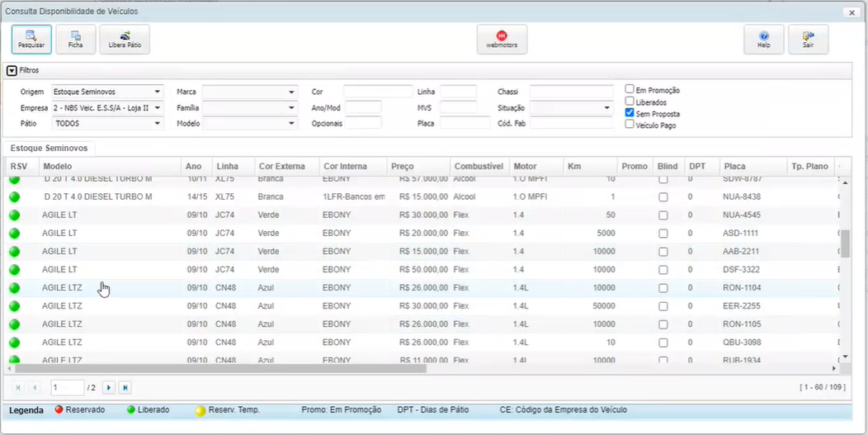Enable the Liberados checkbox
Viewport: 868px width, 435px height.
coord(630,101)
